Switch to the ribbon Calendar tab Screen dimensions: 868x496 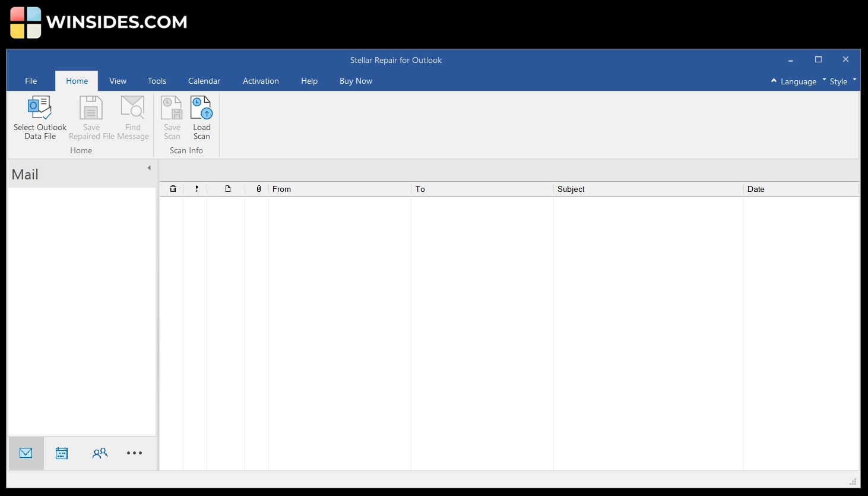pos(204,81)
